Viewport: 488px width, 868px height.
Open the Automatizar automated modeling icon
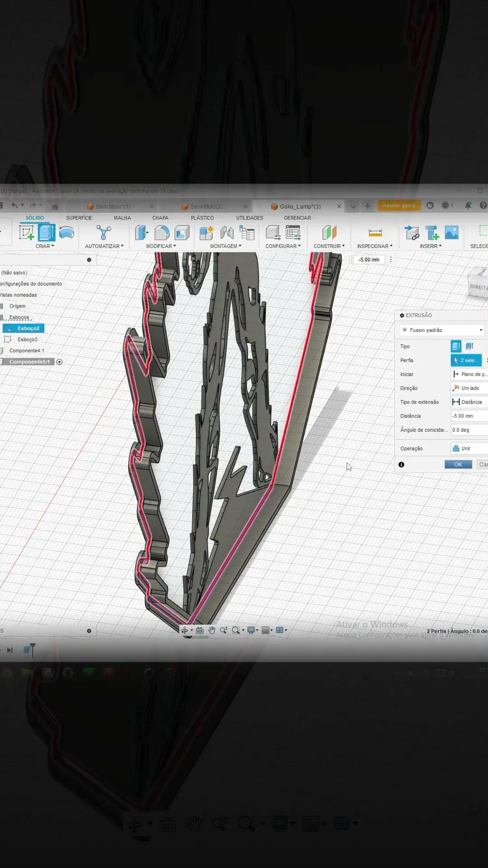103,233
